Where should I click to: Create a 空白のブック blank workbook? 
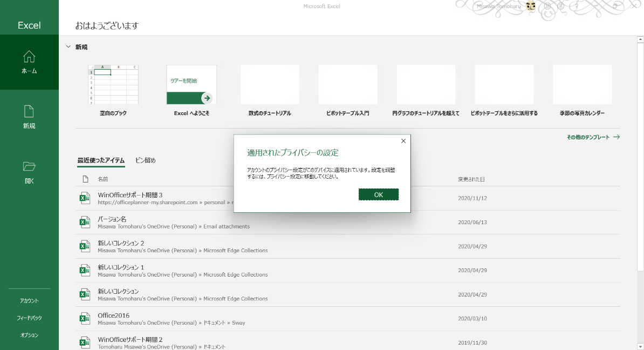click(113, 90)
